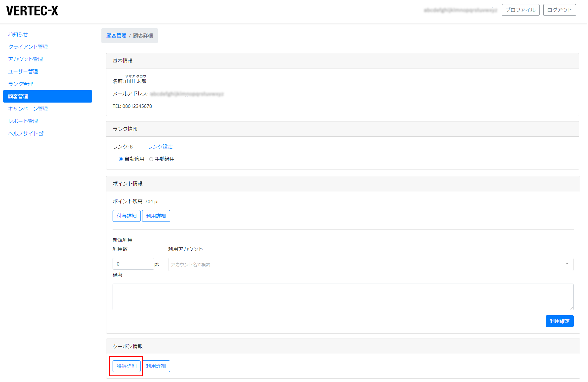This screenshot has width=588, height=382.
Task: Go to レポート管理 in the sidebar
Action: [x=23, y=121]
